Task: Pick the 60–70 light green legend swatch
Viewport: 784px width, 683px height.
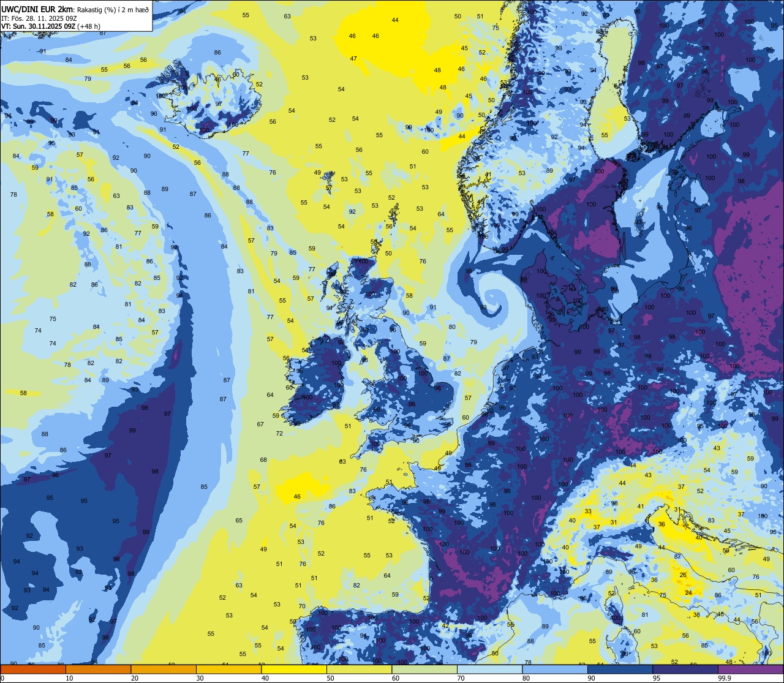Action: tap(424, 670)
